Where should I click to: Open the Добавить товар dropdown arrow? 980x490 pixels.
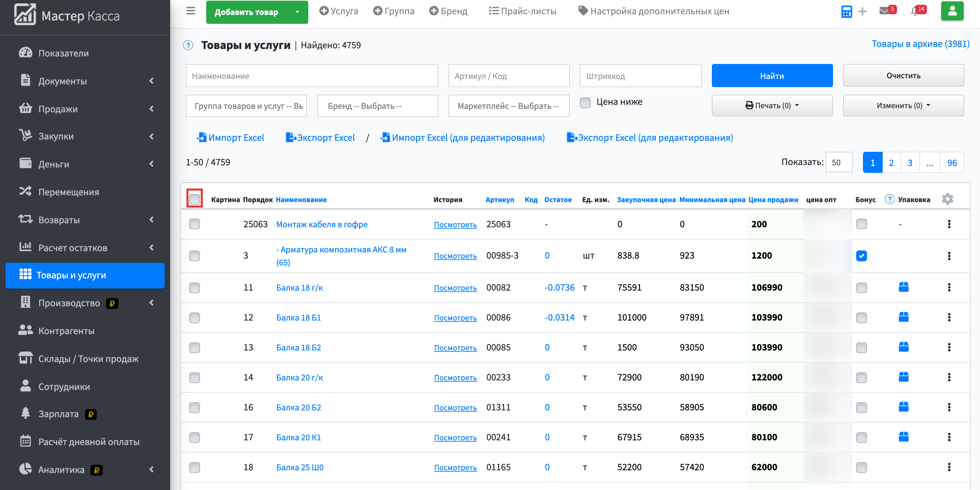click(297, 12)
